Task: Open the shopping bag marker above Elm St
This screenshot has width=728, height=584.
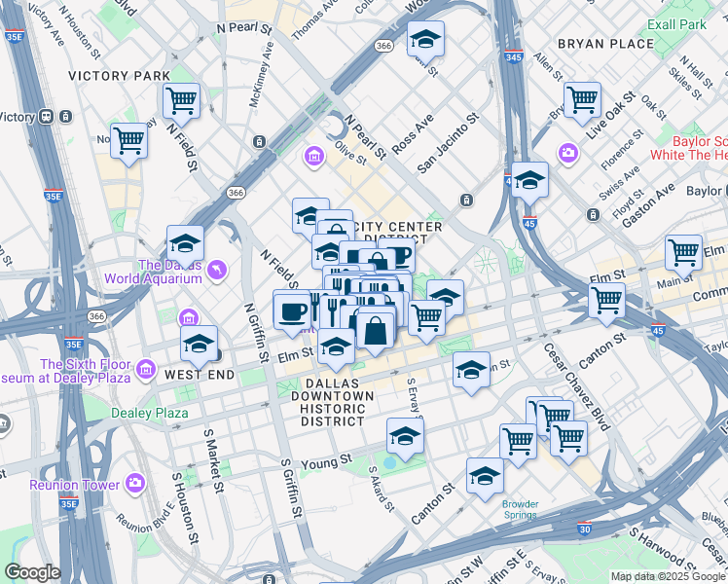Action: coord(375,331)
